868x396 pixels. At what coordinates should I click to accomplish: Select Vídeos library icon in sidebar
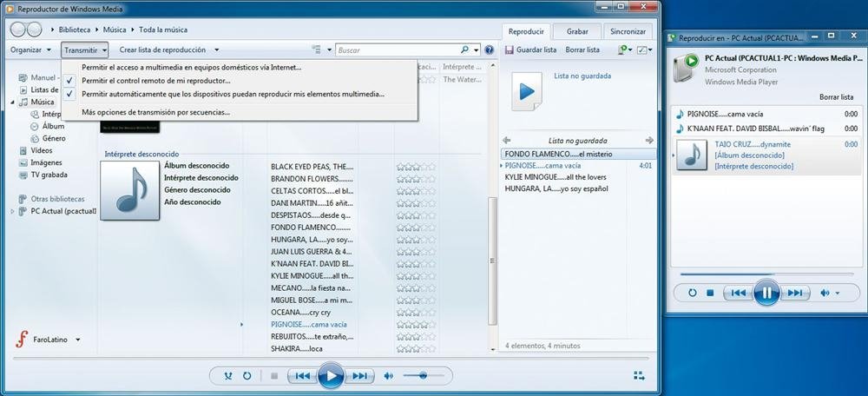pos(23,150)
